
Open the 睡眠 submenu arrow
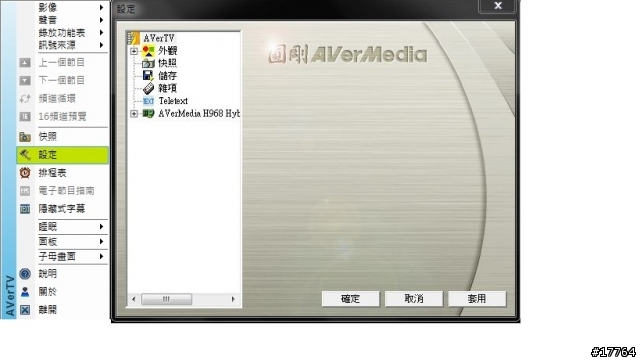[x=101, y=227]
